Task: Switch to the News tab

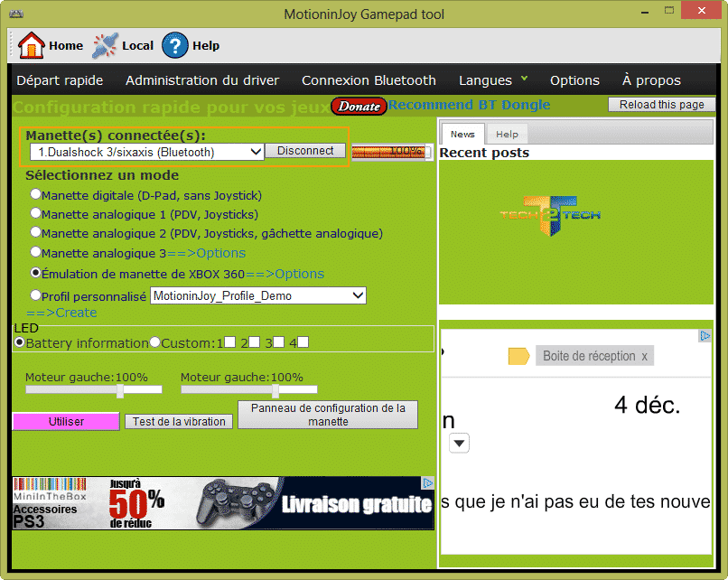Action: [462, 135]
